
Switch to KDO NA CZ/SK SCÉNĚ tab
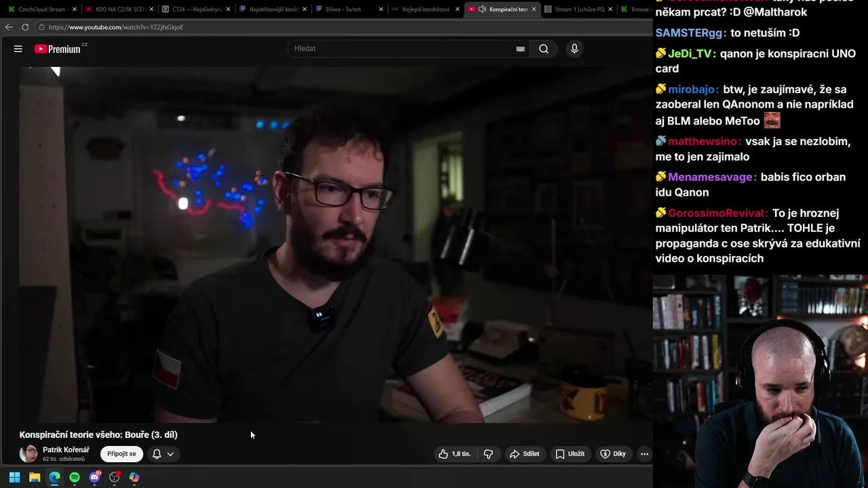tap(120, 9)
